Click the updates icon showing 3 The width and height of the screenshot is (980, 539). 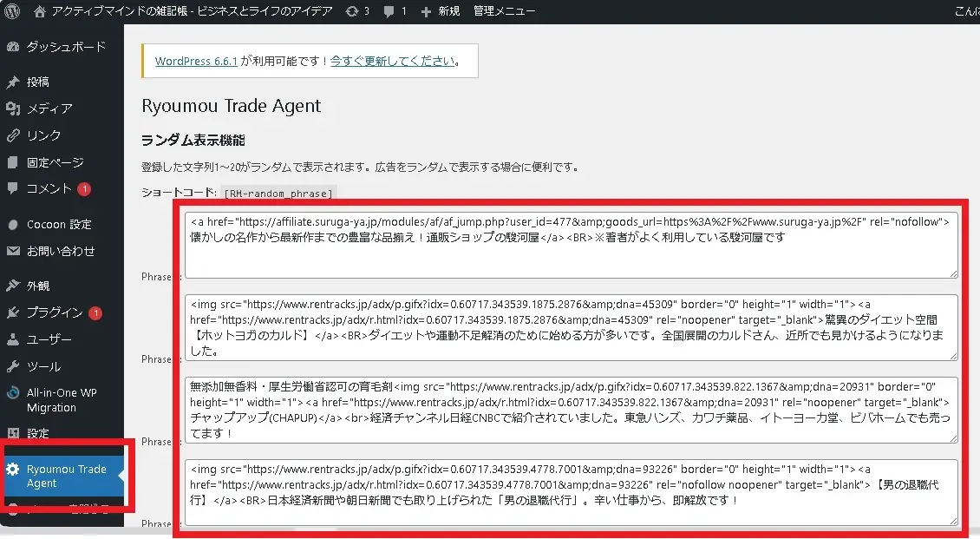click(352, 11)
